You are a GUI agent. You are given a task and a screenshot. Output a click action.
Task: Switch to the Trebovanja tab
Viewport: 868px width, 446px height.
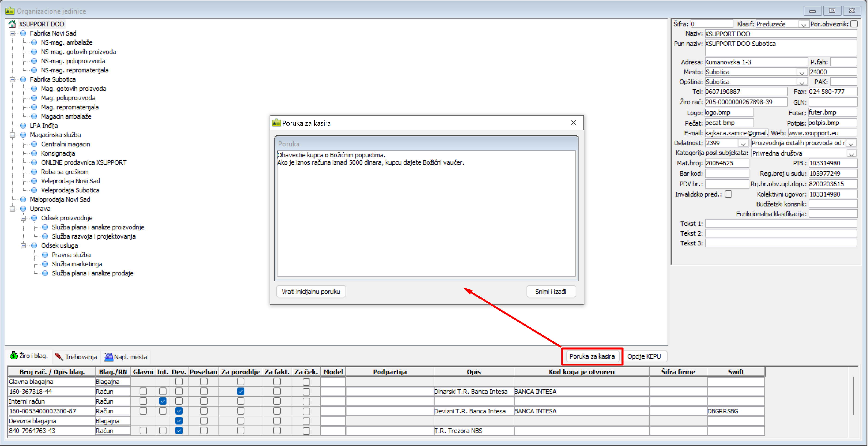tap(76, 357)
